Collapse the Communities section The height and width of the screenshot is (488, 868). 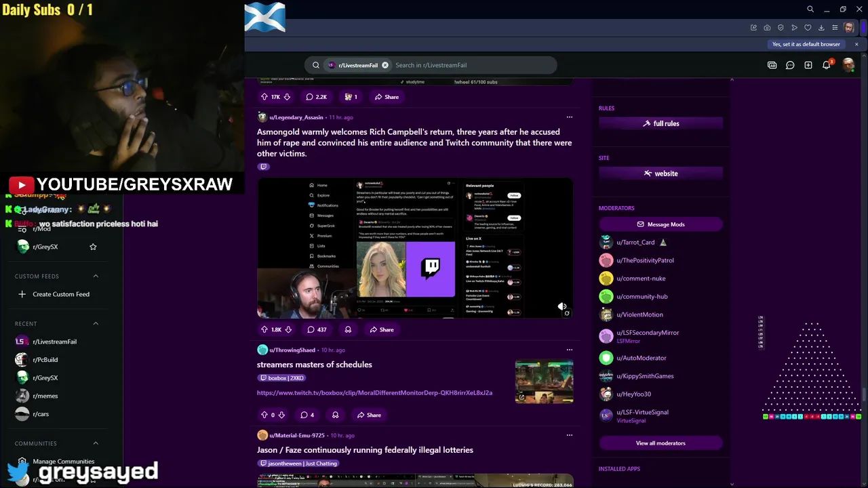click(96, 443)
